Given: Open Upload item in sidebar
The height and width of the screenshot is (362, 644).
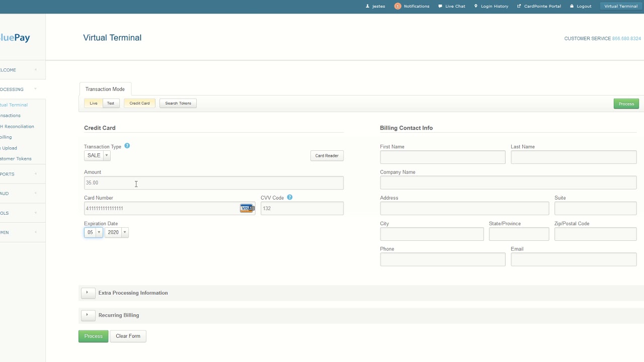Looking at the screenshot, I should coord(9,148).
